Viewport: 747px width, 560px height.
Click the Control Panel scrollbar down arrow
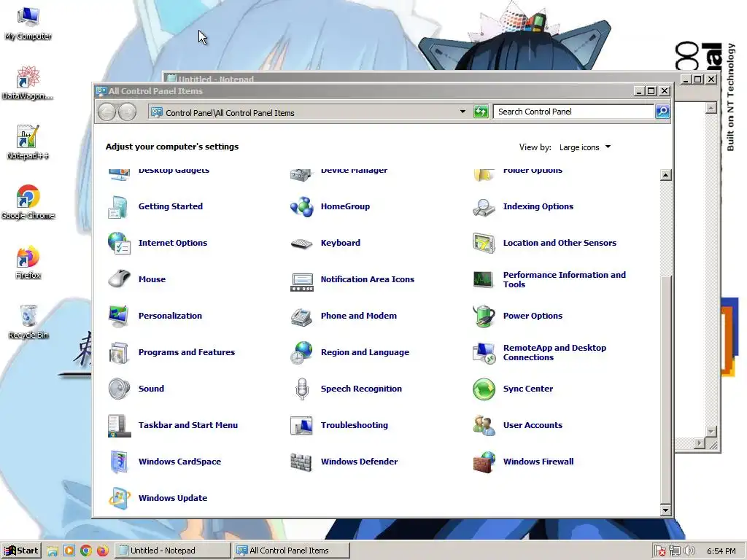(x=665, y=510)
